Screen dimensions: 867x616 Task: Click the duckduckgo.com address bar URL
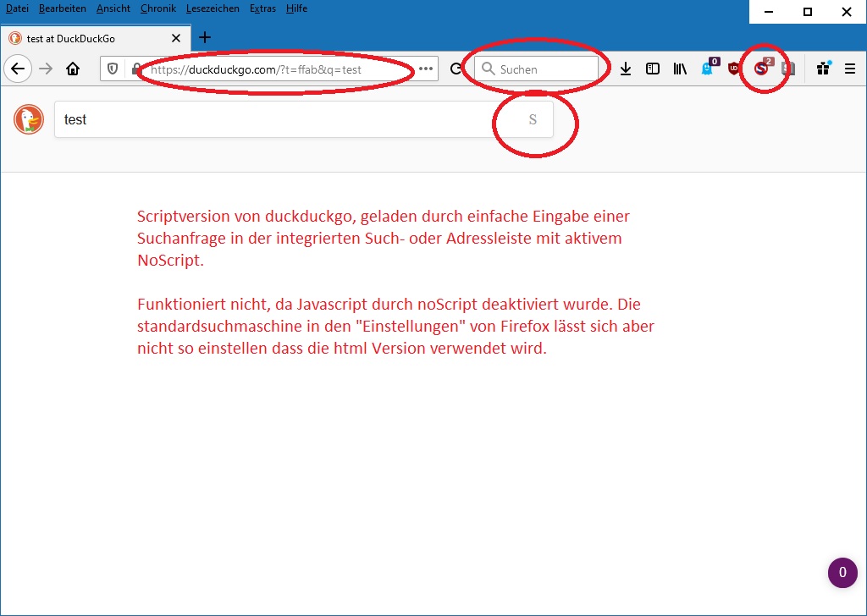(x=256, y=69)
